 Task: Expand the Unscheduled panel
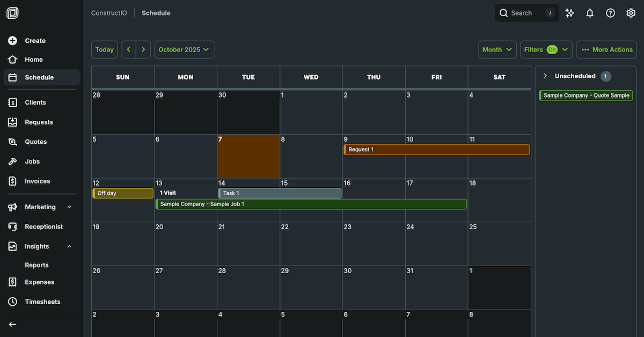545,76
